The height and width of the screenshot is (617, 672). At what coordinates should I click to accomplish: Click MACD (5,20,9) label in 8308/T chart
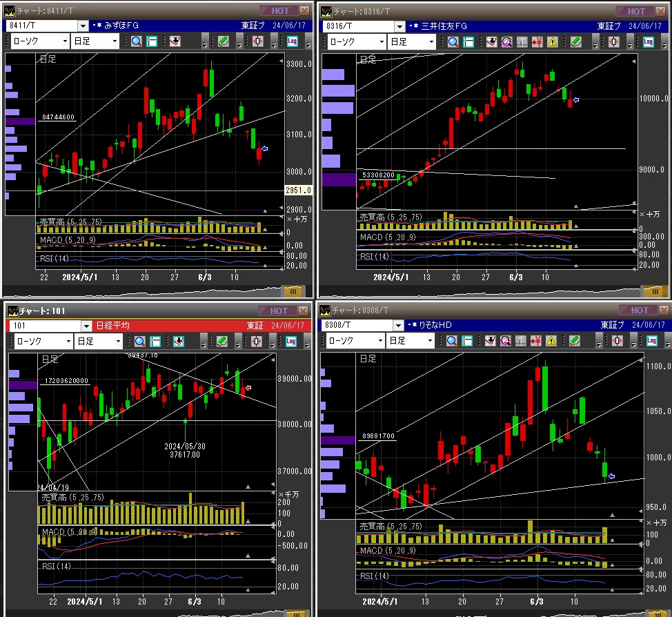tap(388, 550)
